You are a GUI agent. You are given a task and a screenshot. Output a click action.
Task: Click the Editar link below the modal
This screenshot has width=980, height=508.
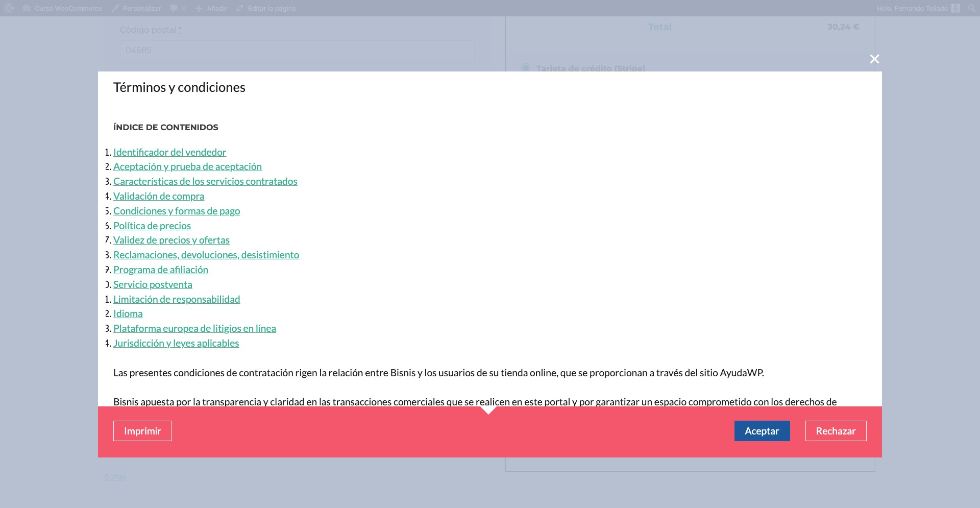[x=115, y=477]
